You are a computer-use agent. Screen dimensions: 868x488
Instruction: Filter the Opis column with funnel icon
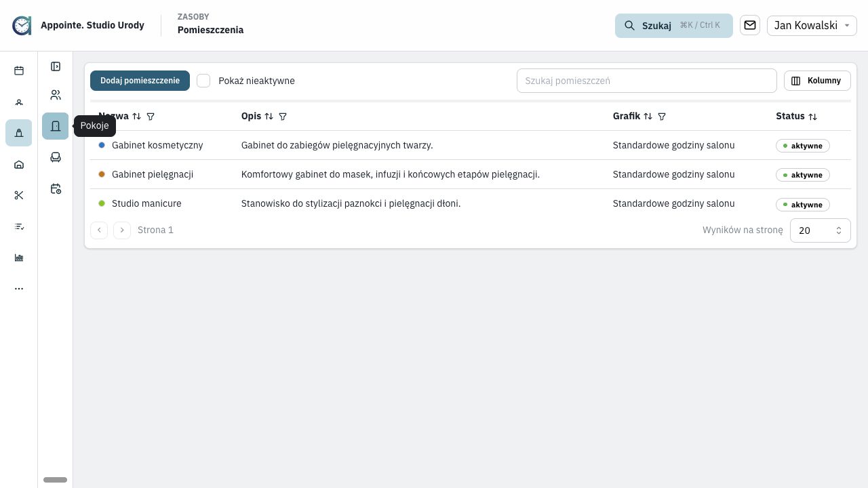pyautogui.click(x=283, y=117)
